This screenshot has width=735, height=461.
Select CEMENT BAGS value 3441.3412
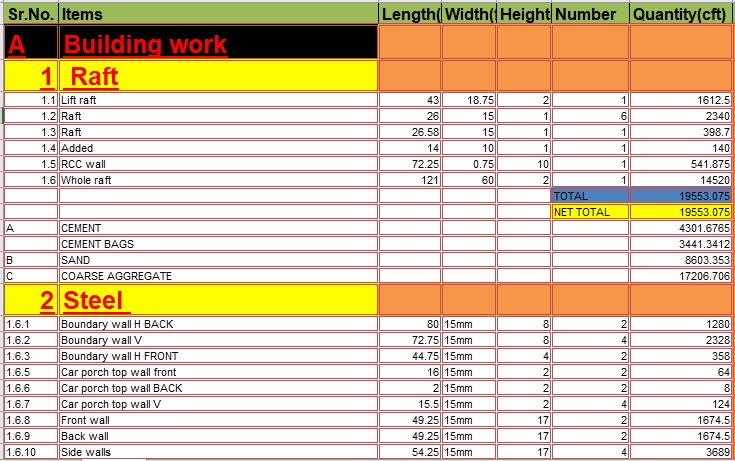681,244
